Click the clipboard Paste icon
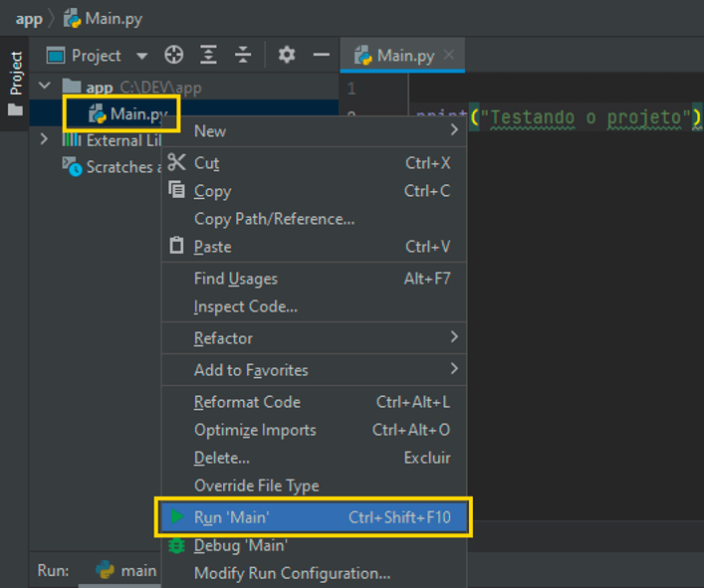The height and width of the screenshot is (588, 704). 176,246
